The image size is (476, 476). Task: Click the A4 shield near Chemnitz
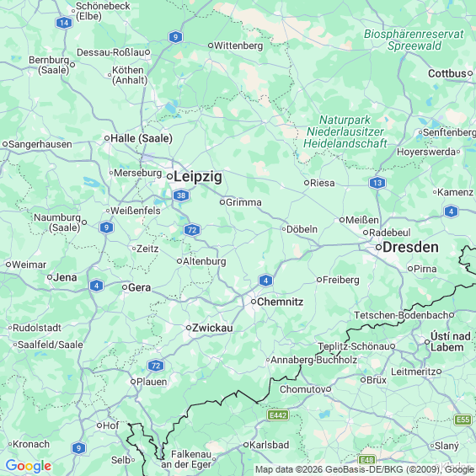point(265,281)
